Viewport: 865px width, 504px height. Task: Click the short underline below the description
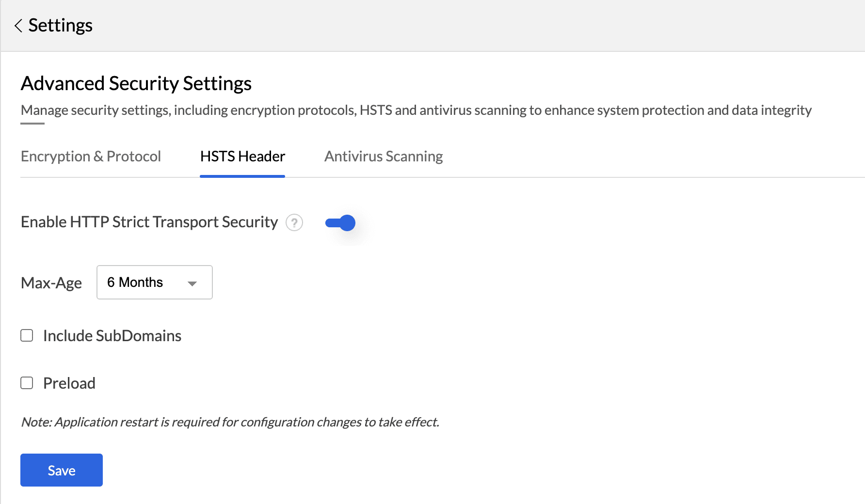click(32, 124)
